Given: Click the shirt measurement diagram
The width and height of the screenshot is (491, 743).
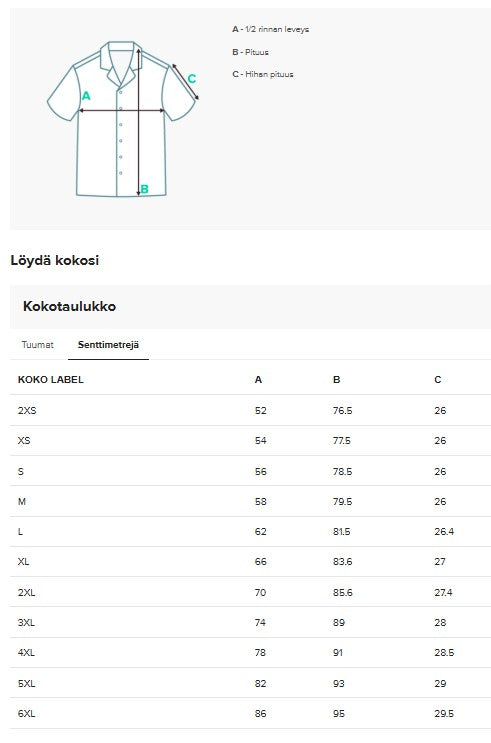Looking at the screenshot, I should [123, 118].
